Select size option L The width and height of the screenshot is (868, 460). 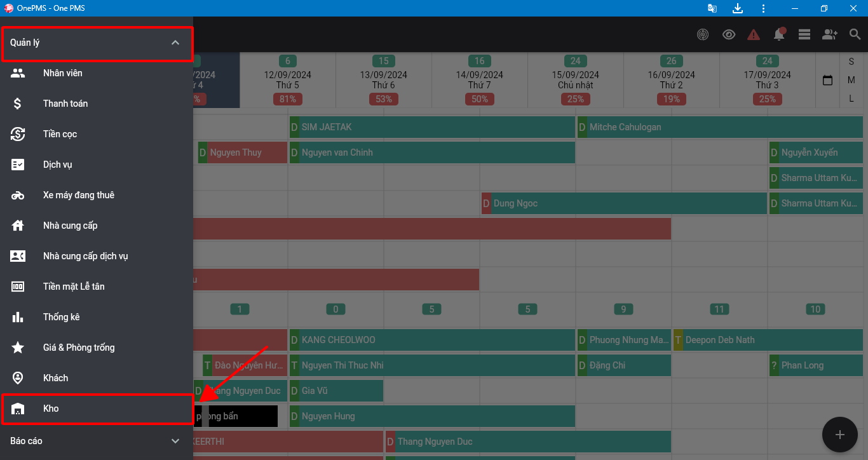(851, 98)
